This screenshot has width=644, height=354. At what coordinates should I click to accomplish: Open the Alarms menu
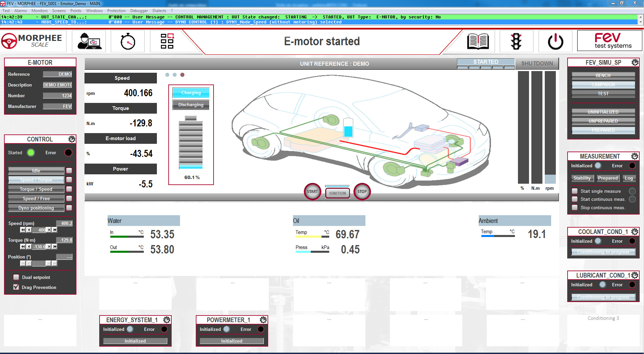[x=20, y=11]
